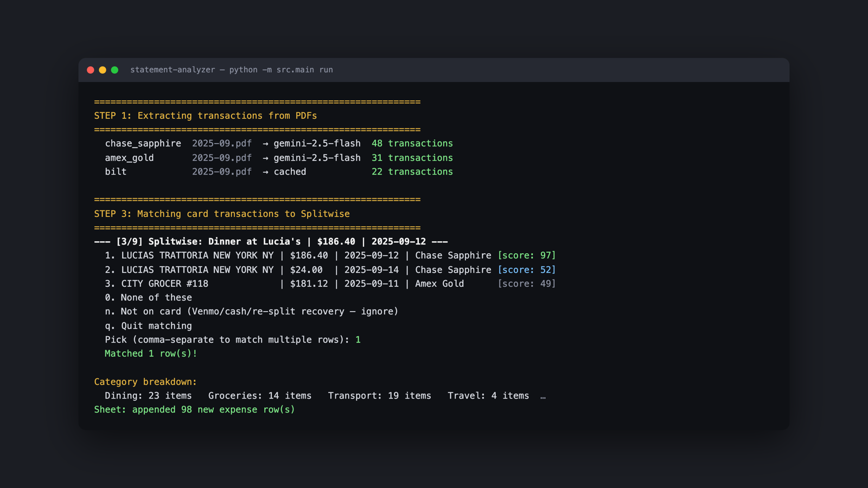Click the '[score: 49]' value
The height and width of the screenshot is (488, 868).
[x=527, y=284]
